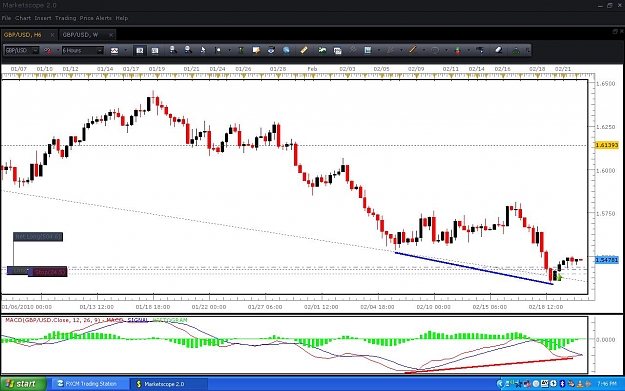Expand the green and red order dropdown arrow

tap(469, 51)
